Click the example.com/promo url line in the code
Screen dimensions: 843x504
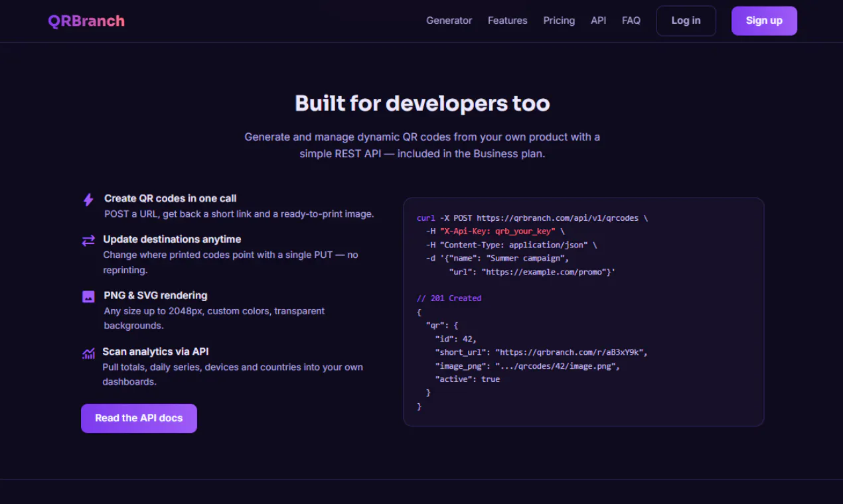pyautogui.click(x=532, y=272)
